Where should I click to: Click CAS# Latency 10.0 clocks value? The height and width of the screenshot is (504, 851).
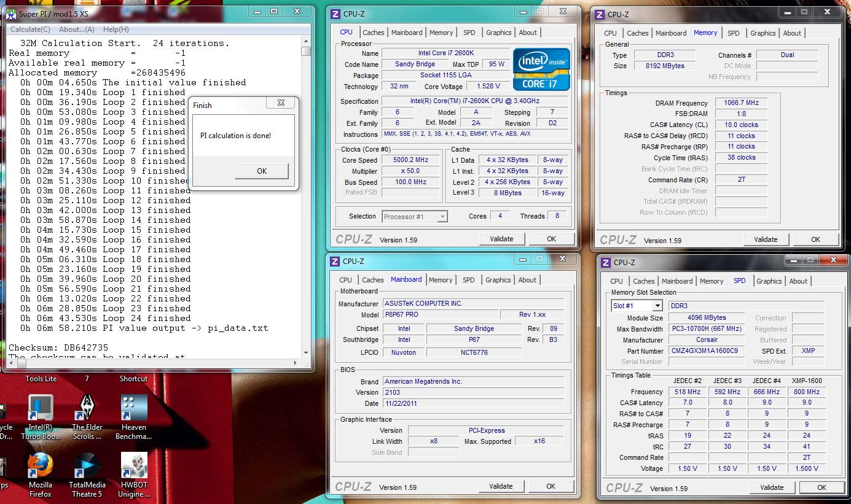(741, 125)
